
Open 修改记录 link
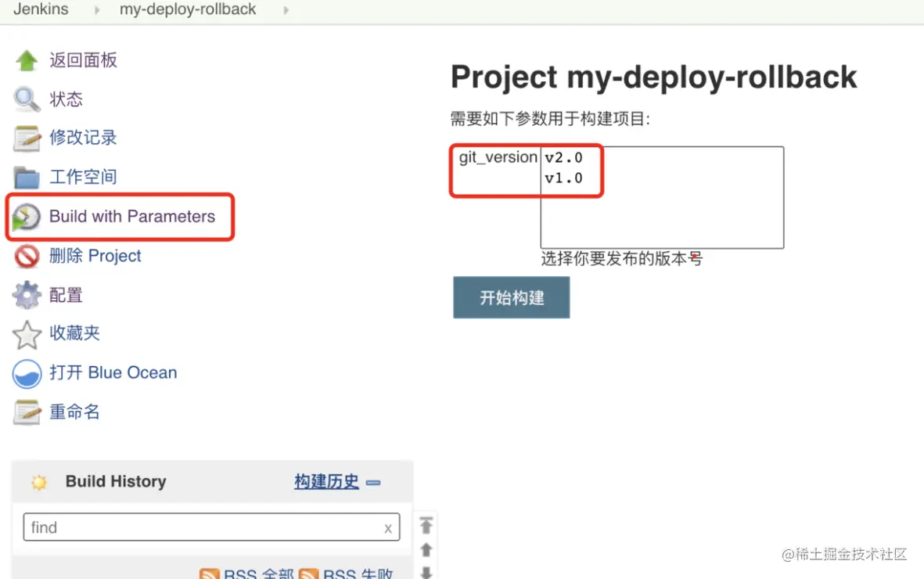[x=83, y=138]
